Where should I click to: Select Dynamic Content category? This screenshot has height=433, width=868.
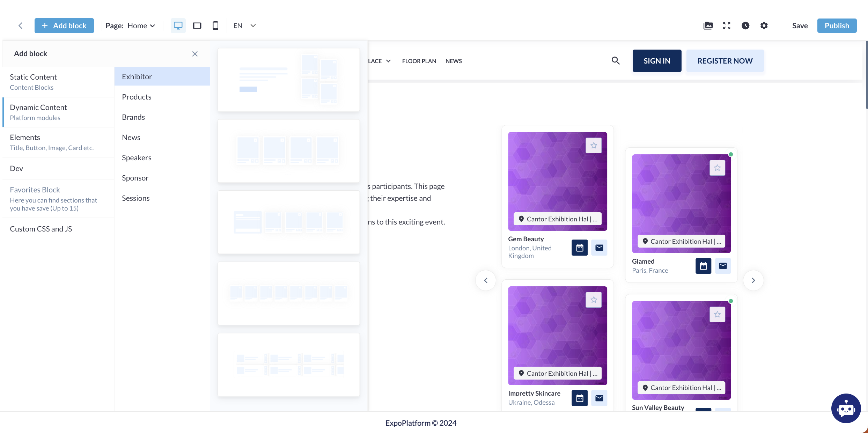(58, 112)
